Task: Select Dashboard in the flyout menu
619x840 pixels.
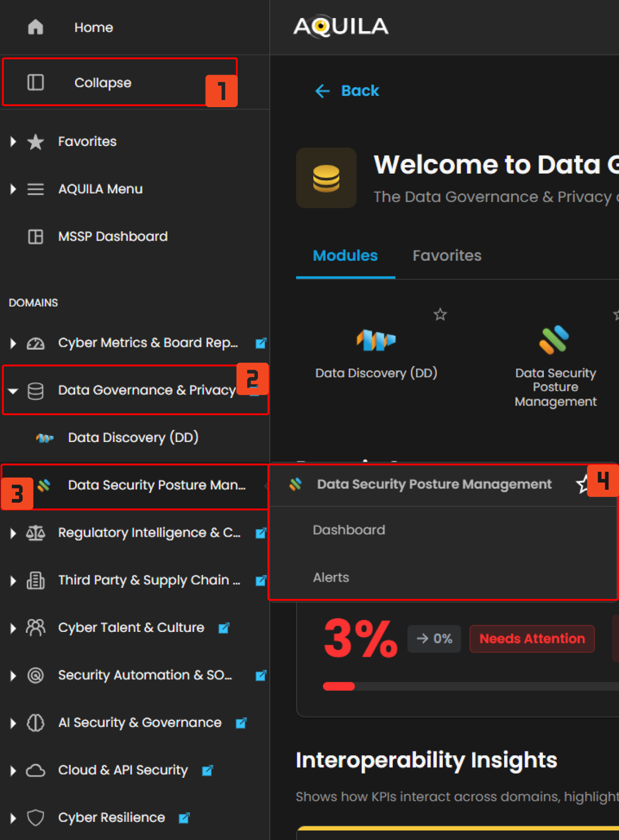Action: [x=349, y=530]
